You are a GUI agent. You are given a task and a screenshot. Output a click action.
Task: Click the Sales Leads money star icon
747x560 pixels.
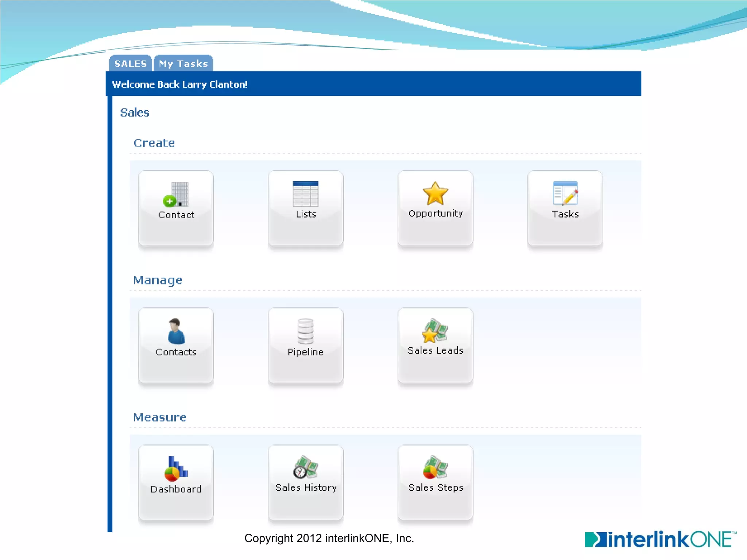click(435, 330)
